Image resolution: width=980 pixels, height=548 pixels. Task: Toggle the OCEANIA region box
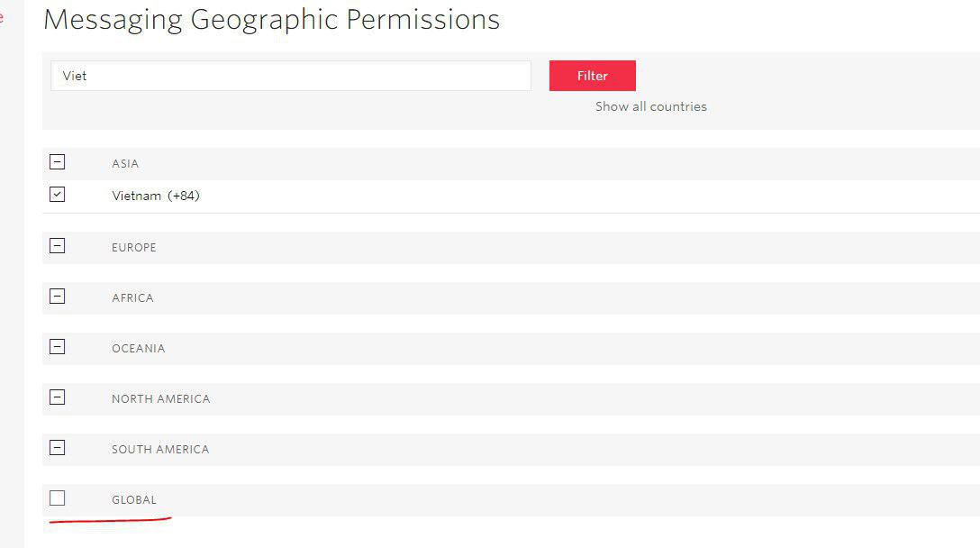[x=58, y=347]
